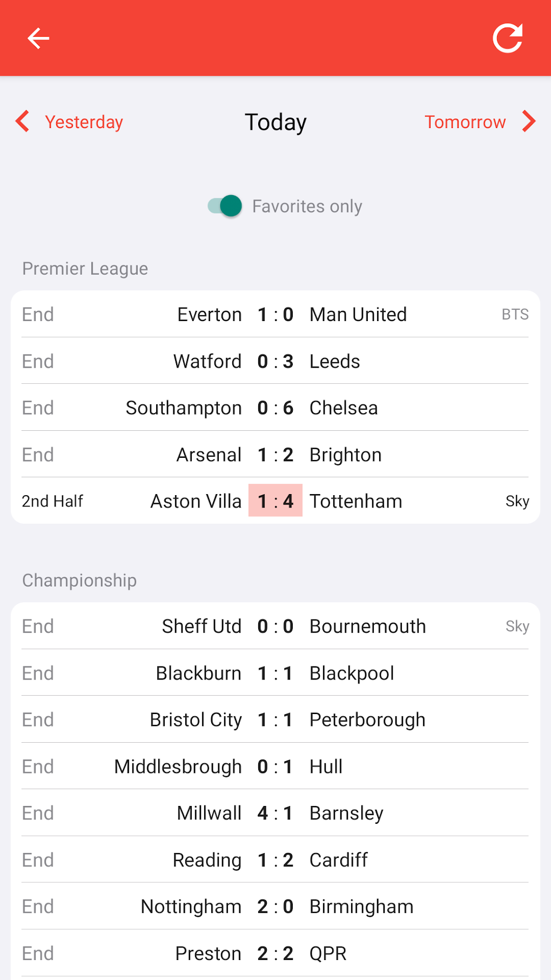Select Championship section header
551x980 pixels.
tap(79, 581)
